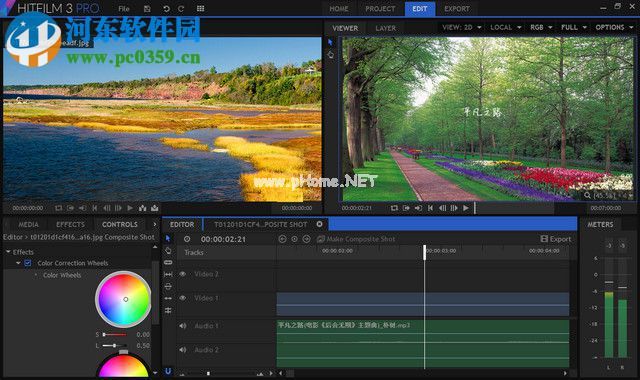Mute the Audio 2 track

click(183, 350)
